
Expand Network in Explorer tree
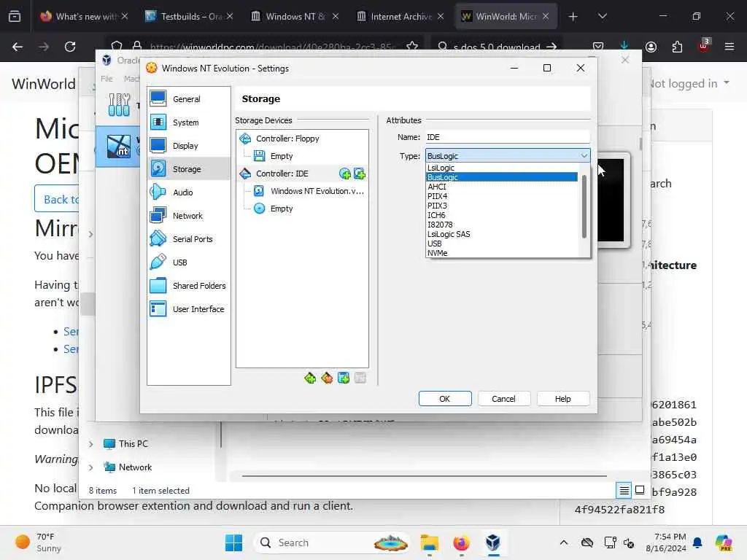point(91,467)
